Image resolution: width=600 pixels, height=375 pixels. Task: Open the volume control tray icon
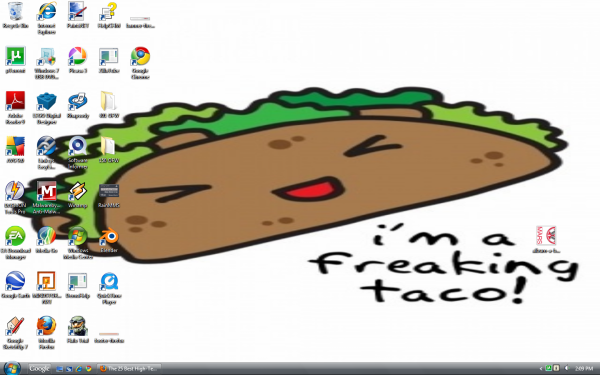click(567, 368)
